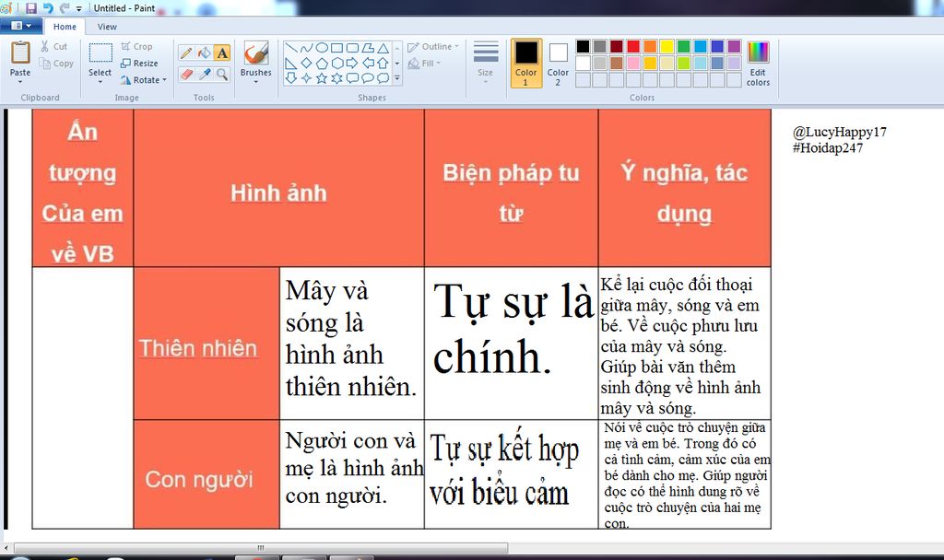Open the Outline dropdown
The height and width of the screenshot is (560, 944).
(433, 46)
